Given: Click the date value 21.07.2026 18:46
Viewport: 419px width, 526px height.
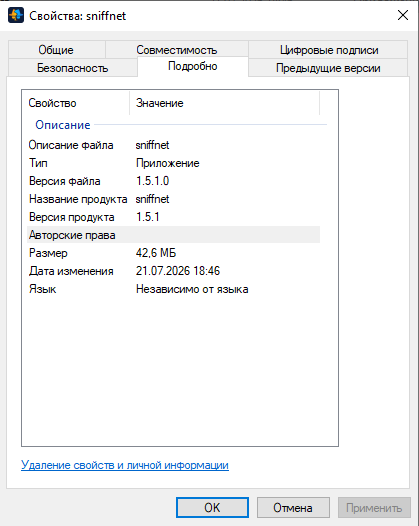Looking at the screenshot, I should pos(178,271).
